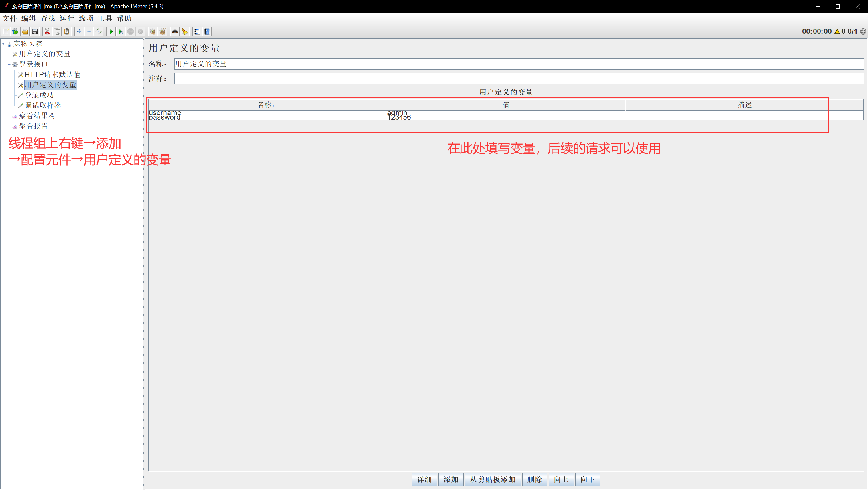Screen dimensions: 868x490
Task: Click the Function Helper list icon
Action: [x=197, y=31]
